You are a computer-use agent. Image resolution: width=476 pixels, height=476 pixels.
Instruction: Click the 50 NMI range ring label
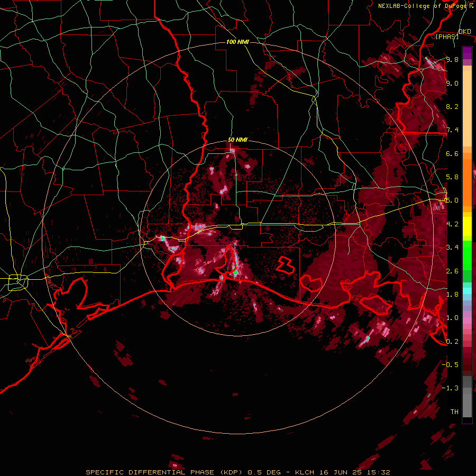pos(237,140)
